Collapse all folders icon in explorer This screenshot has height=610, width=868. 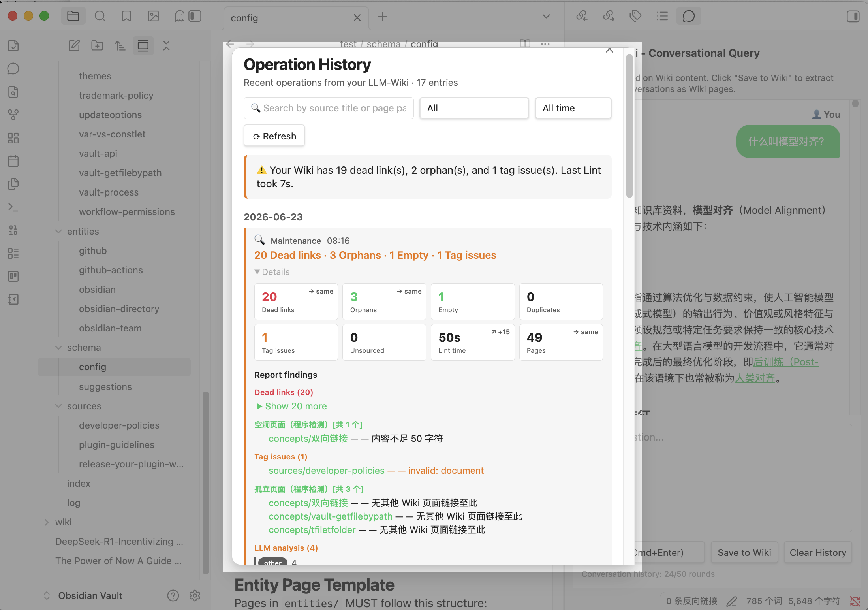(x=166, y=46)
